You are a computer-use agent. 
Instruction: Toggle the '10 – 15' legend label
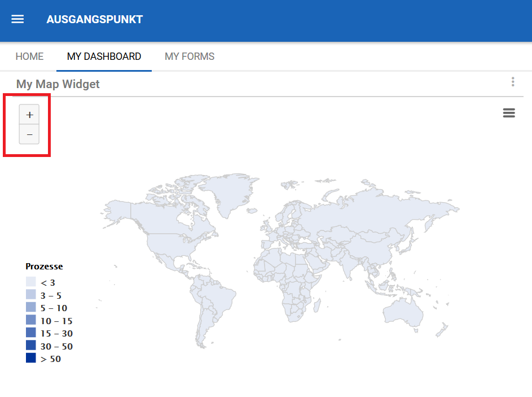pyautogui.click(x=56, y=321)
